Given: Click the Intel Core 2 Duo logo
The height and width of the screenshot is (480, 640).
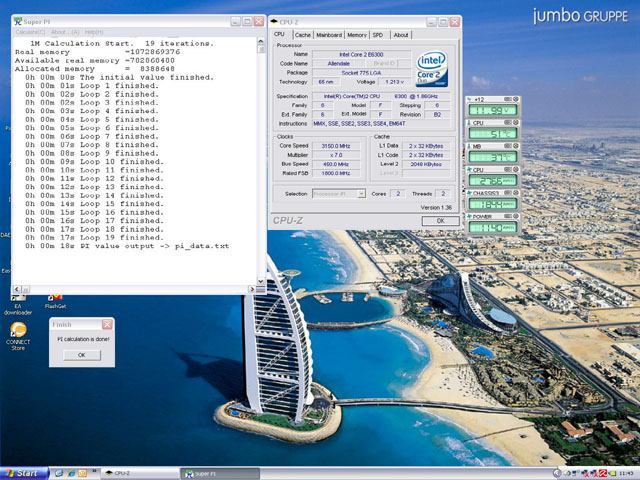Looking at the screenshot, I should [x=431, y=69].
